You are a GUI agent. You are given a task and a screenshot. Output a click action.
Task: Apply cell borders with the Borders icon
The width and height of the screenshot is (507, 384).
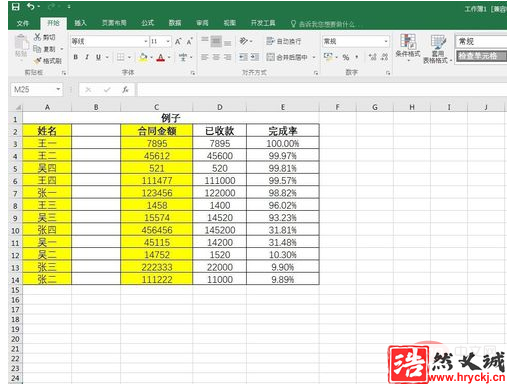[120, 57]
